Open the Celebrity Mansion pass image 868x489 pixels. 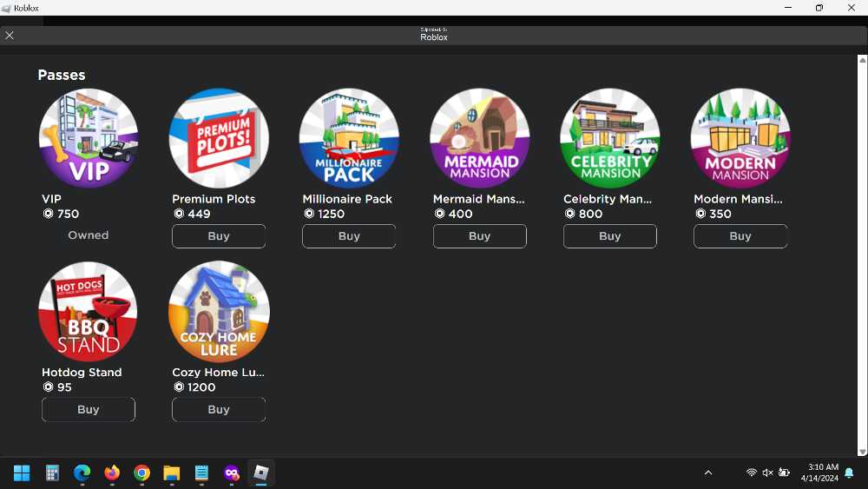(610, 138)
